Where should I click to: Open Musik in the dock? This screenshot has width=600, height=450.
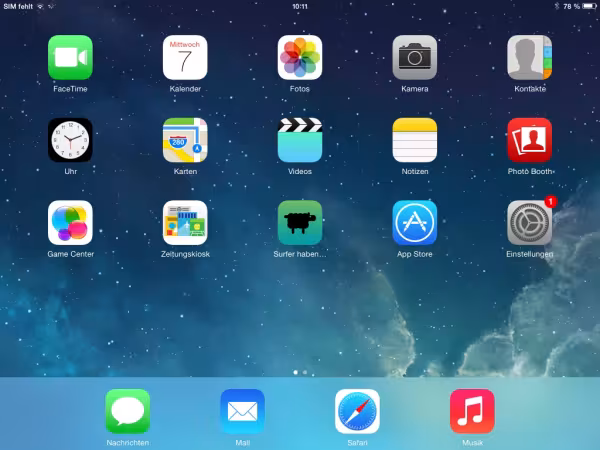point(472,411)
